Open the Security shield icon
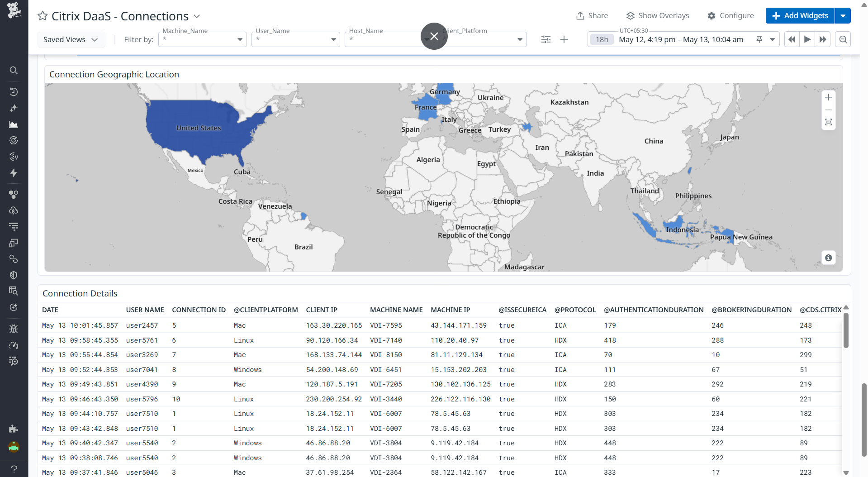The image size is (868, 477). click(14, 275)
